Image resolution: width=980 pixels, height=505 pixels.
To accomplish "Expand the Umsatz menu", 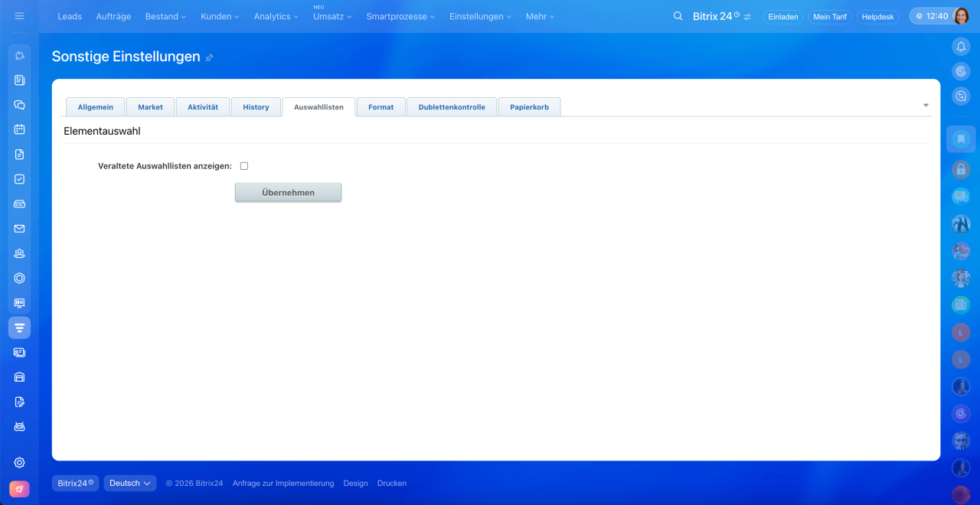I will (x=332, y=16).
